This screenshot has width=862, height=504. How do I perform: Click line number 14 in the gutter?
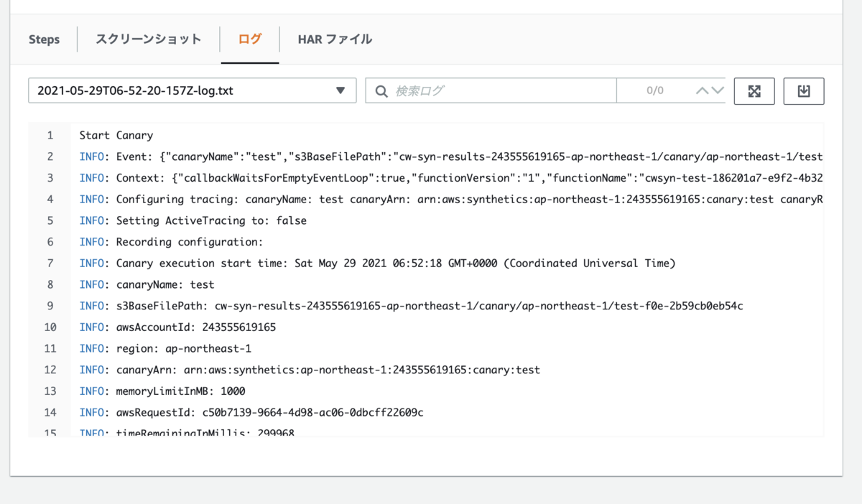point(50,412)
